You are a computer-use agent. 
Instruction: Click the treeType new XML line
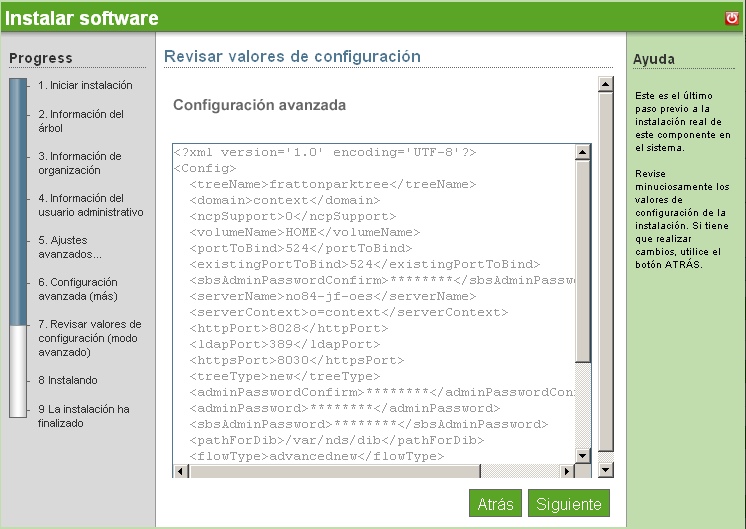[x=285, y=376]
